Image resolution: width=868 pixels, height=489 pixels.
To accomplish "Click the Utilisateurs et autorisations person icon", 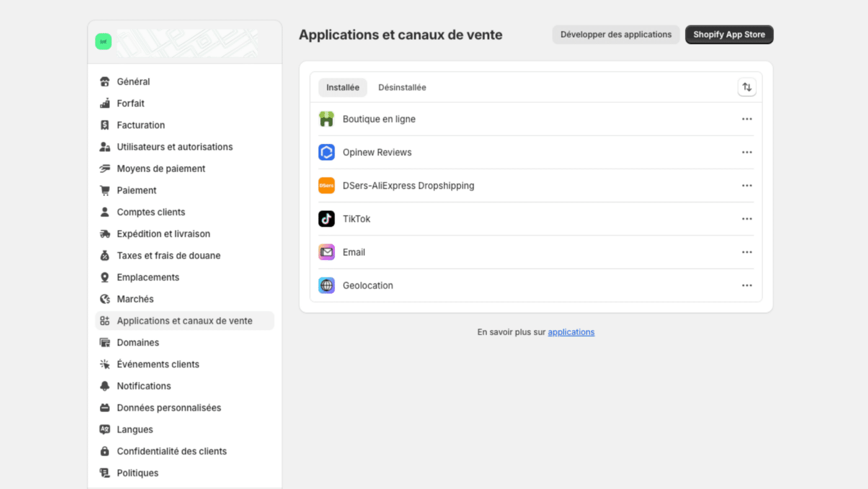I will tap(105, 146).
